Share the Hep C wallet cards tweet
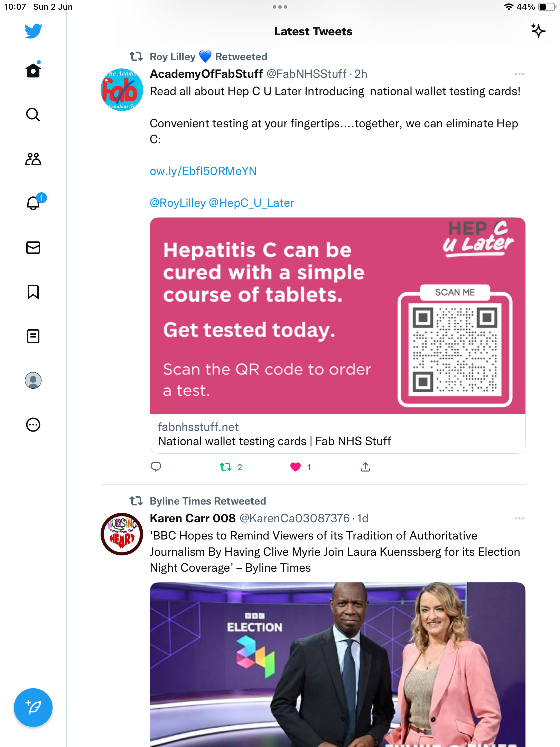The image size is (560, 747). pos(365,467)
